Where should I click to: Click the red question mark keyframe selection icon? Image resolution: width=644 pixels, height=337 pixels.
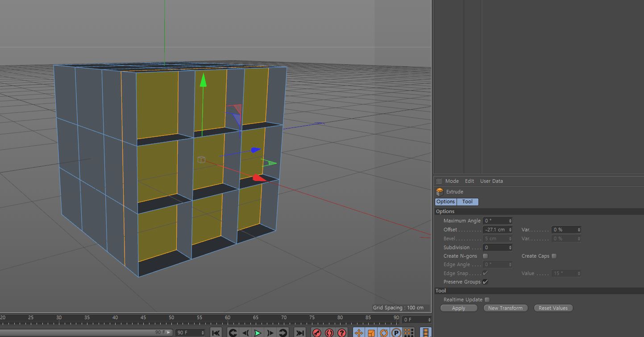click(x=341, y=333)
